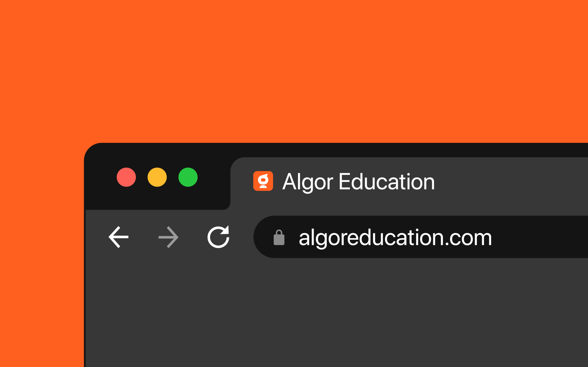
Task: Maximize the window with the green dot
Action: pyautogui.click(x=188, y=177)
